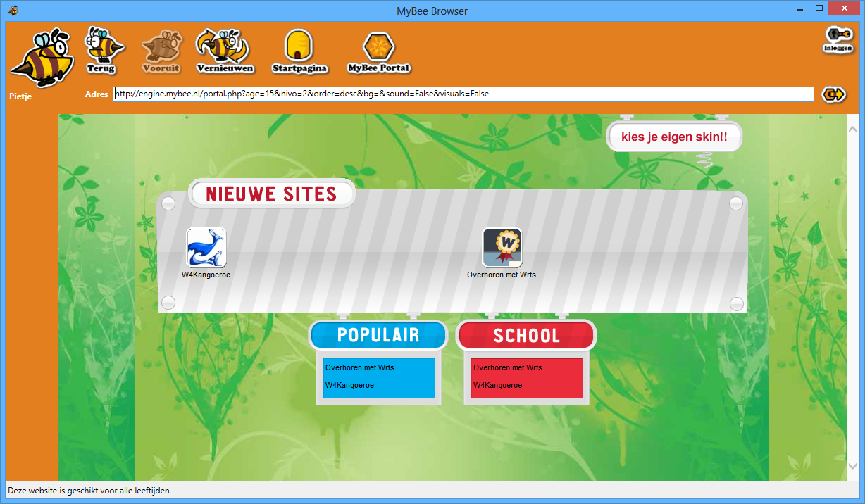Screen dimensions: 865x504
Task: Click the Vernieuwen (refresh) bee icon
Action: click(225, 51)
